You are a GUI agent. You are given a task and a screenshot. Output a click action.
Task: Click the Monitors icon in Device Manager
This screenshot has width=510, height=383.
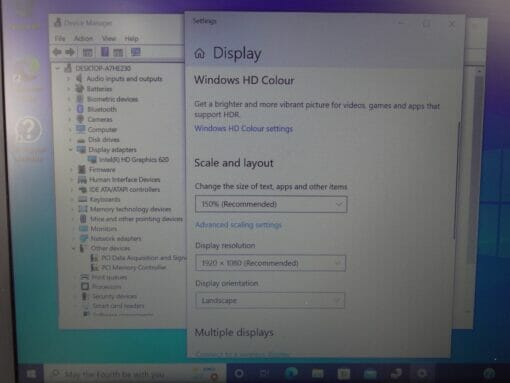click(83, 229)
